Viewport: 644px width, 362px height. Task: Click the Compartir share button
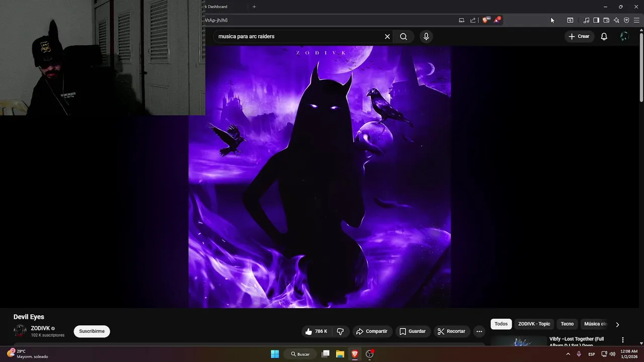click(x=372, y=331)
